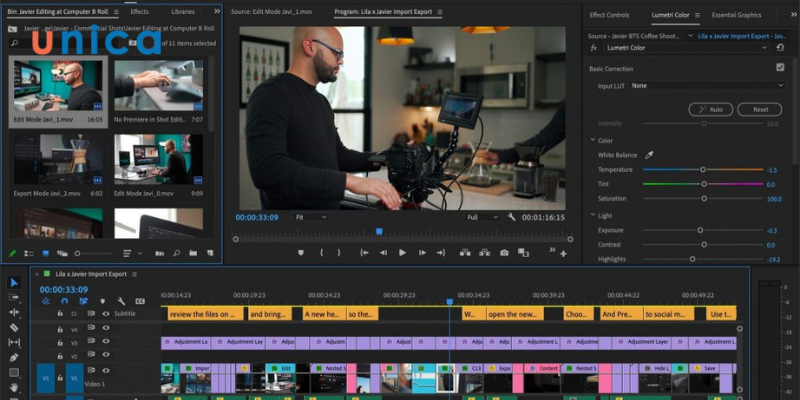
Task: Export frame using the camera icon
Action: 504,253
